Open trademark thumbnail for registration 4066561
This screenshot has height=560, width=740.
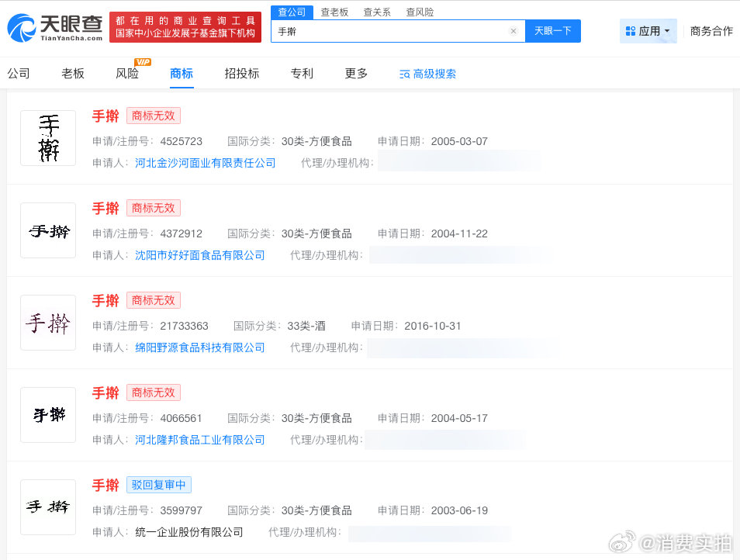click(x=48, y=415)
